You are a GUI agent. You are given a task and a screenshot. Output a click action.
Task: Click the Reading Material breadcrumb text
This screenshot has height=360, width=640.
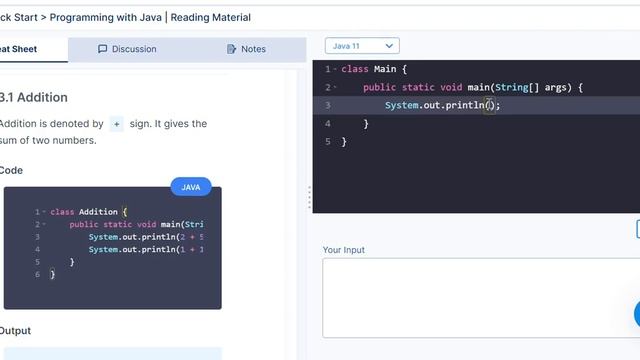211,18
